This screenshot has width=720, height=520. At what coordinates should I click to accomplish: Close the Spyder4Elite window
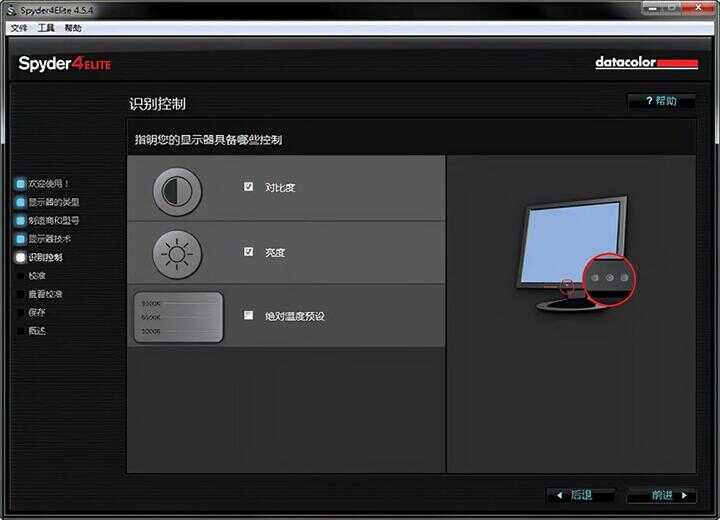tap(698, 8)
